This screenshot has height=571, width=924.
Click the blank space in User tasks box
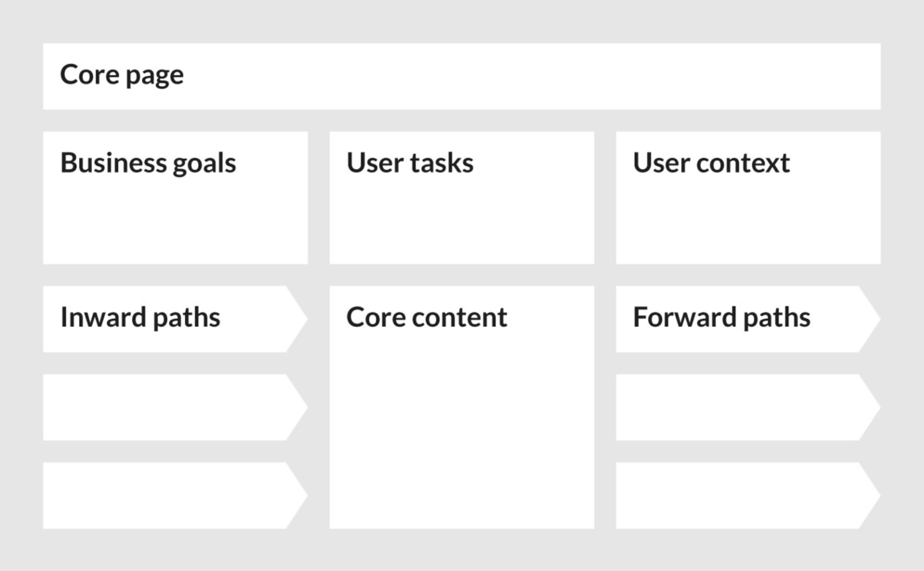click(x=462, y=222)
